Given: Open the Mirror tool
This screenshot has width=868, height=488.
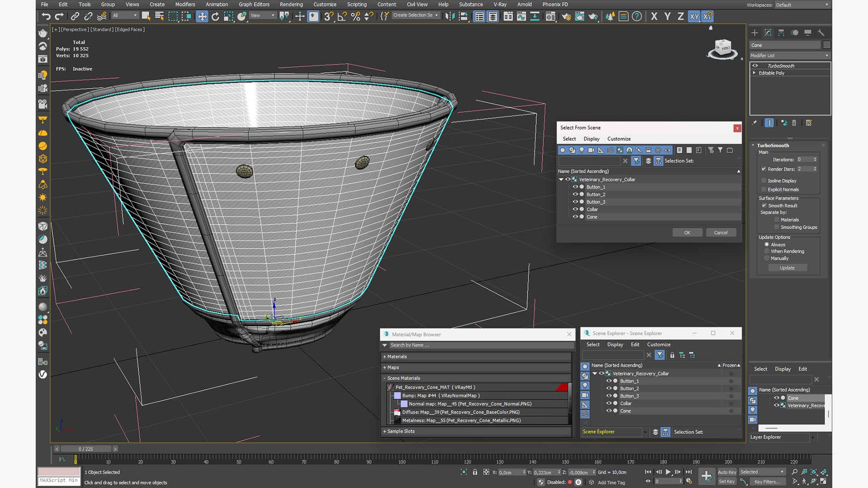Looking at the screenshot, I should (450, 16).
